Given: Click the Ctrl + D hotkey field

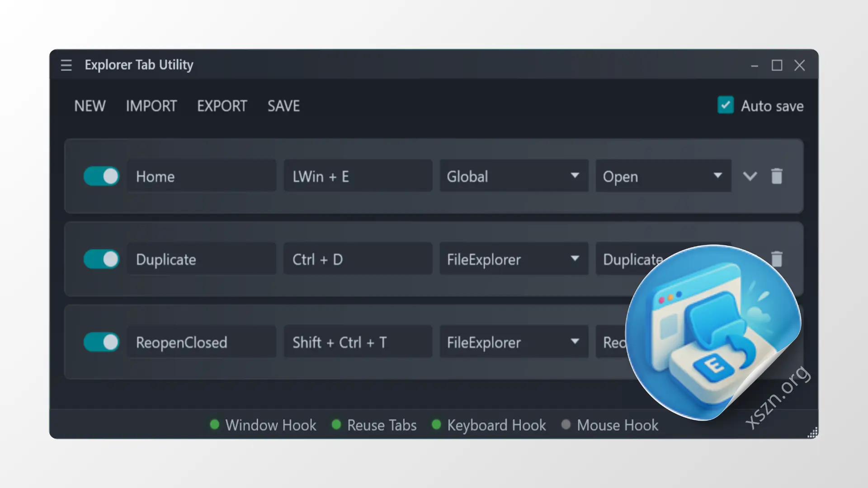Looking at the screenshot, I should 358,259.
